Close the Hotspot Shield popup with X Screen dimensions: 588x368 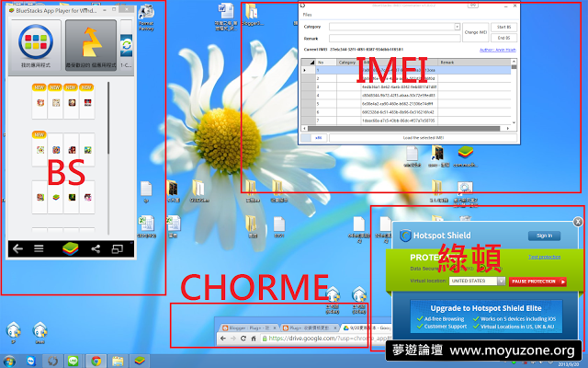pos(578,222)
